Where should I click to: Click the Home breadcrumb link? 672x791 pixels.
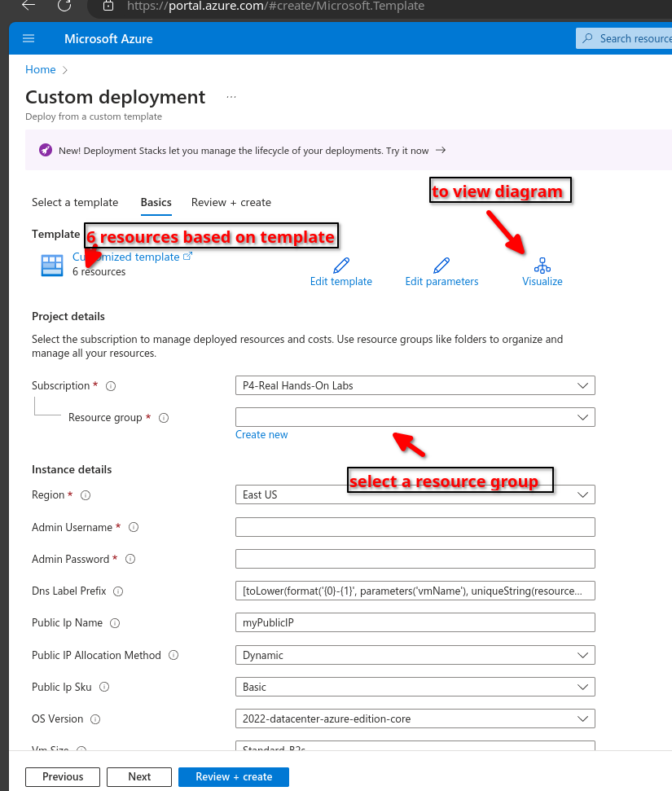[x=41, y=70]
